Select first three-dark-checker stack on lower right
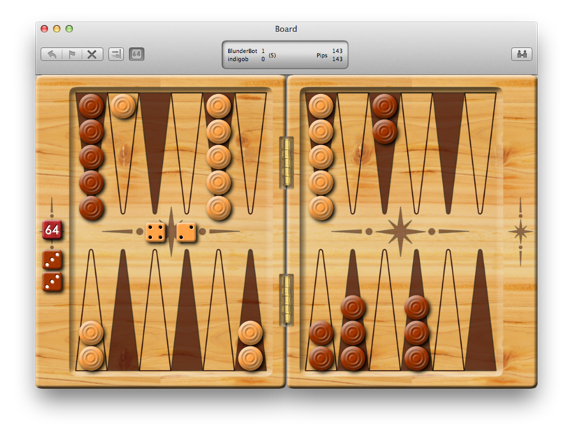The image size is (573, 438). [x=353, y=333]
